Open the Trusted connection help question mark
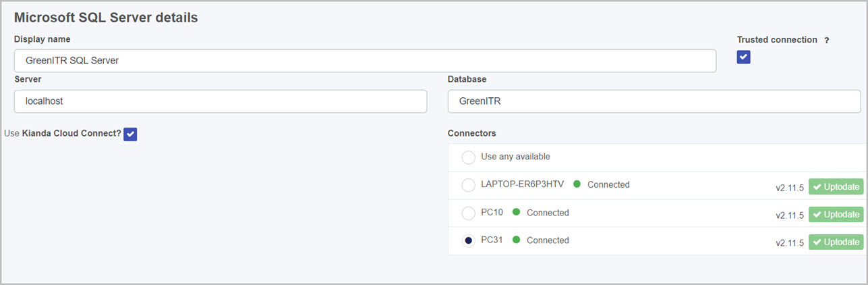 tap(827, 41)
